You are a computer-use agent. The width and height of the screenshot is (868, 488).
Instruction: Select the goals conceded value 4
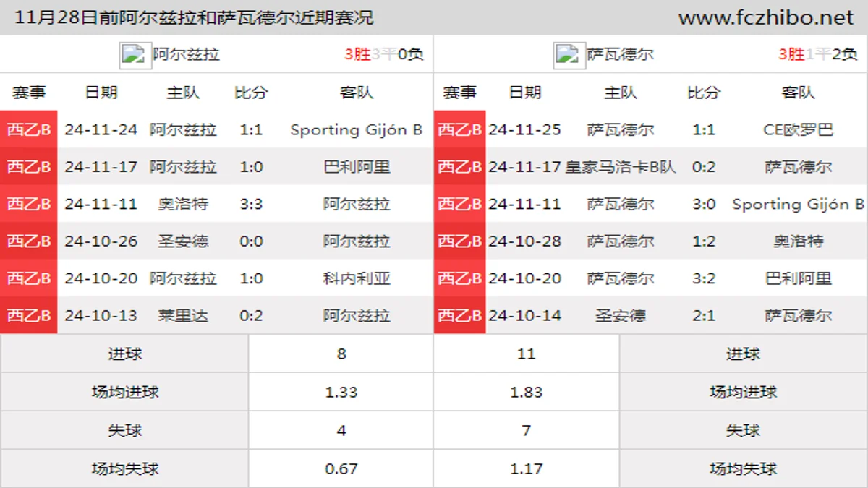coord(341,431)
